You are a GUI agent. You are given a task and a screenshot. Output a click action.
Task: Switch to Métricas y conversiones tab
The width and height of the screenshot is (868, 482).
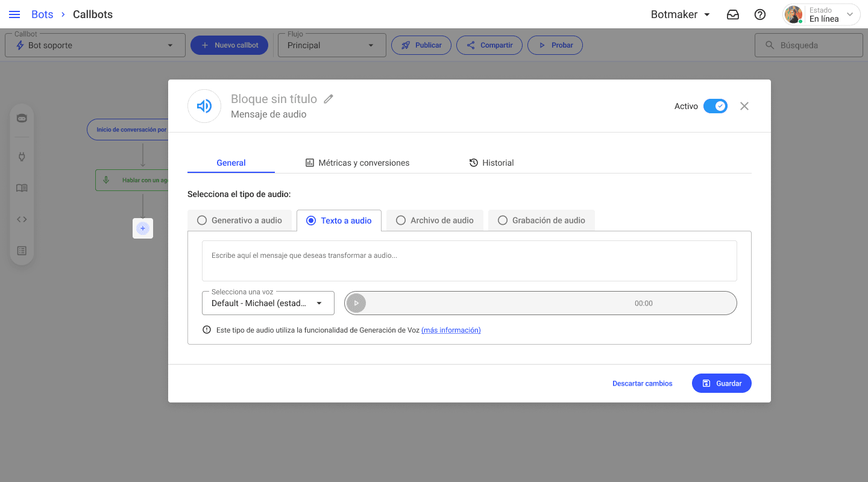click(357, 163)
